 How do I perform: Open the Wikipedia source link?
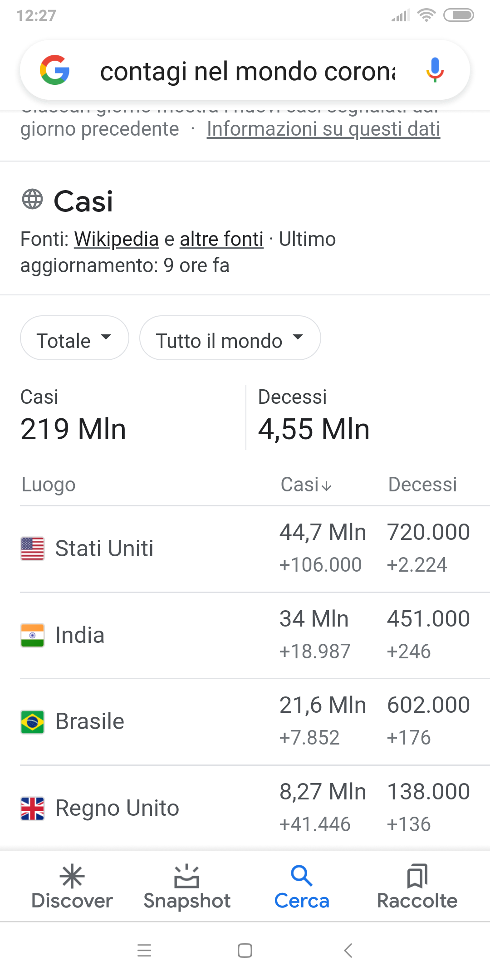(117, 239)
